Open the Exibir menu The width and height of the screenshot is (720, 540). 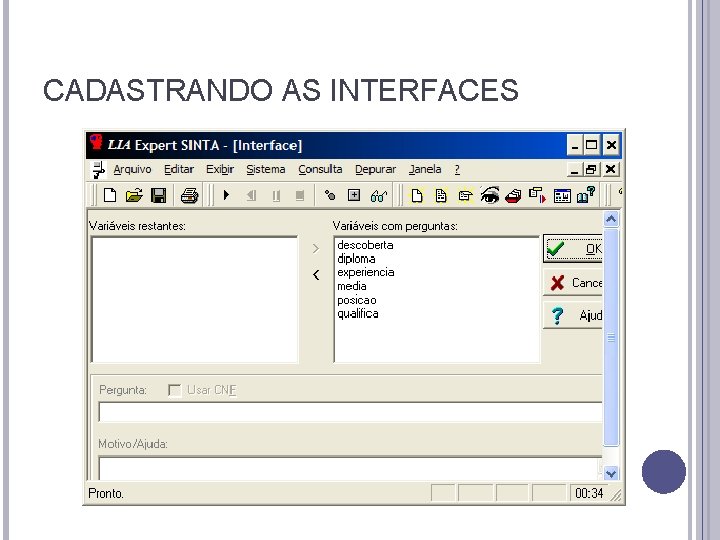tap(220, 169)
